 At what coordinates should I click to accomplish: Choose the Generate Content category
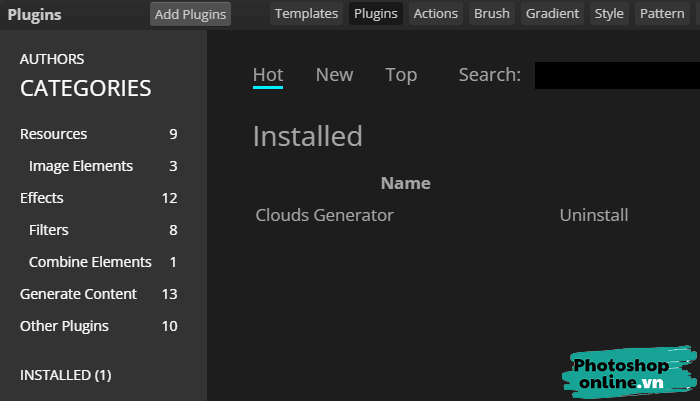click(78, 294)
